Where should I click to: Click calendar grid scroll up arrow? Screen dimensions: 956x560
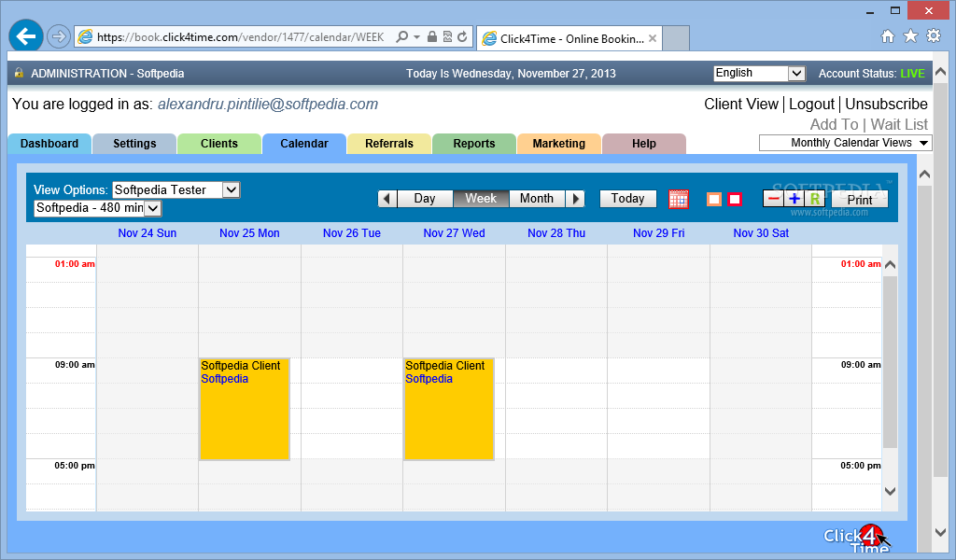(x=890, y=264)
